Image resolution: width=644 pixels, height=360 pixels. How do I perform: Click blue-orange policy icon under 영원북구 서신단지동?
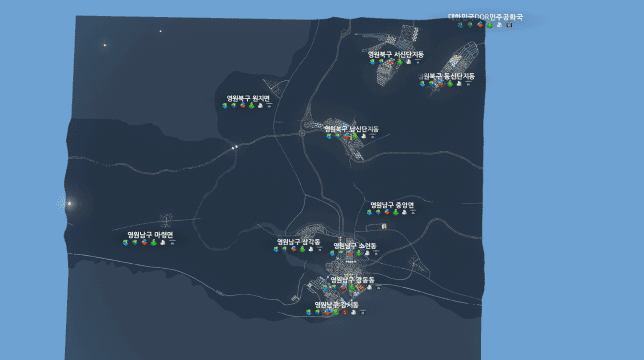[x=391, y=62]
